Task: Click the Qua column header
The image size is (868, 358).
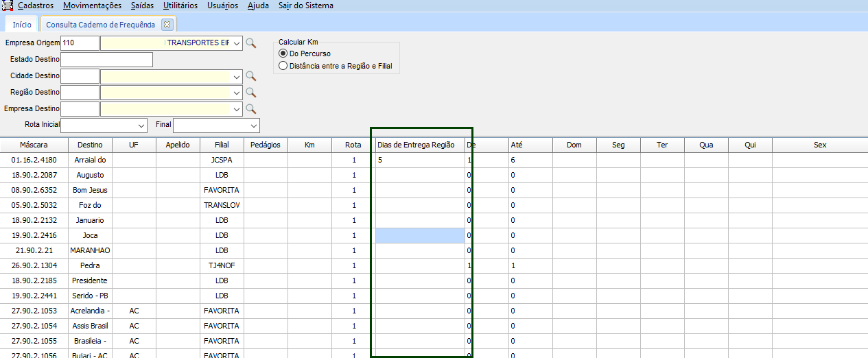Action: pyautogui.click(x=706, y=145)
